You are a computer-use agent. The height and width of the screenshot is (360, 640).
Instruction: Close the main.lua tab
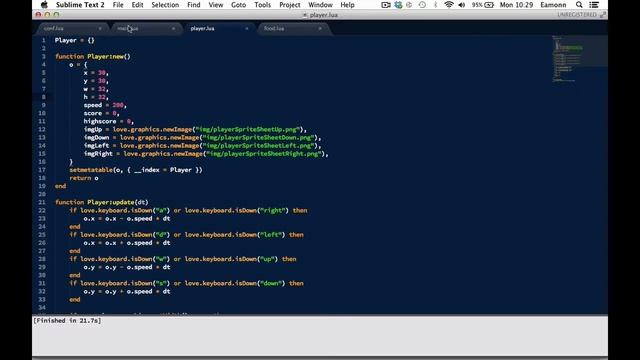(173, 29)
